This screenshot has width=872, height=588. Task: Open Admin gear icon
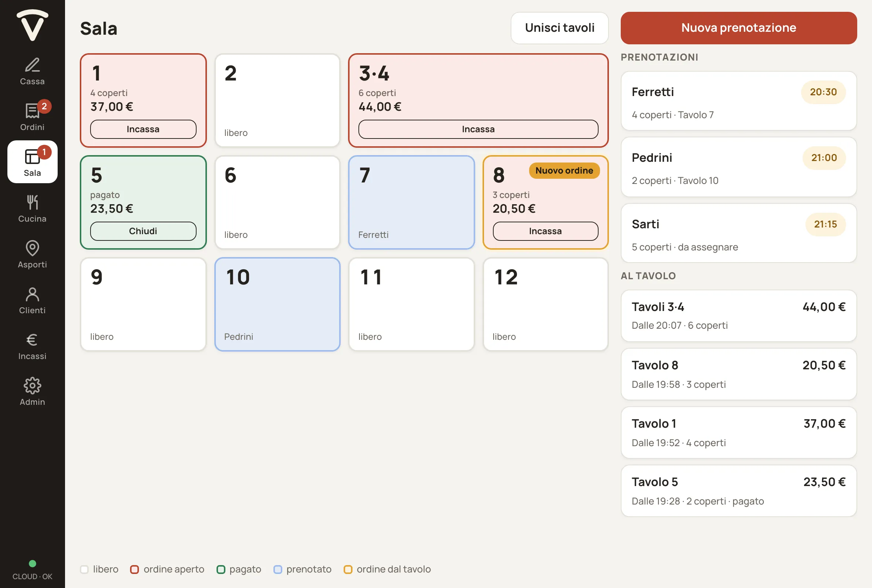coord(32,386)
